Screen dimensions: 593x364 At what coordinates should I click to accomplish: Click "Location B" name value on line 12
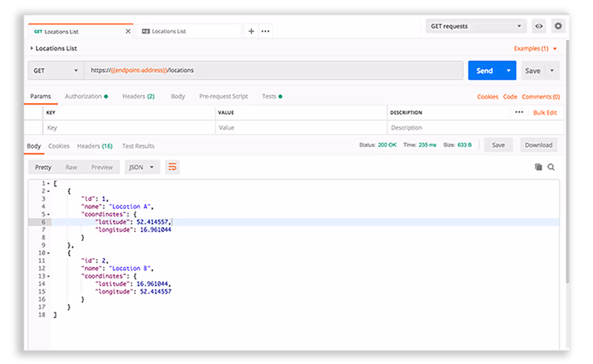tap(130, 268)
